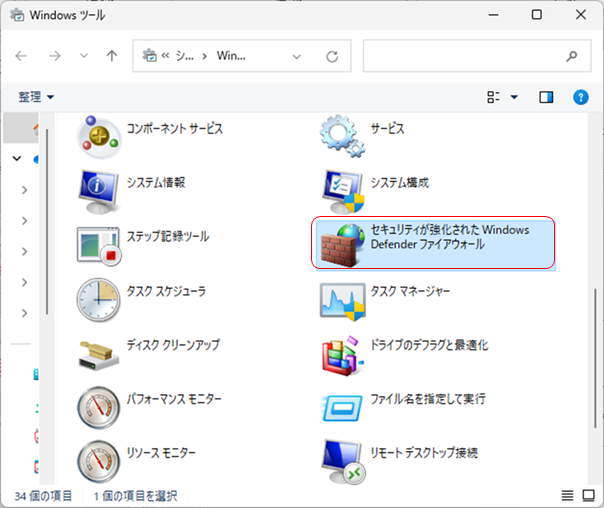This screenshot has height=508, width=604.
Task: Open タスク スケジューラ clock icon
Action: pyautogui.click(x=99, y=298)
